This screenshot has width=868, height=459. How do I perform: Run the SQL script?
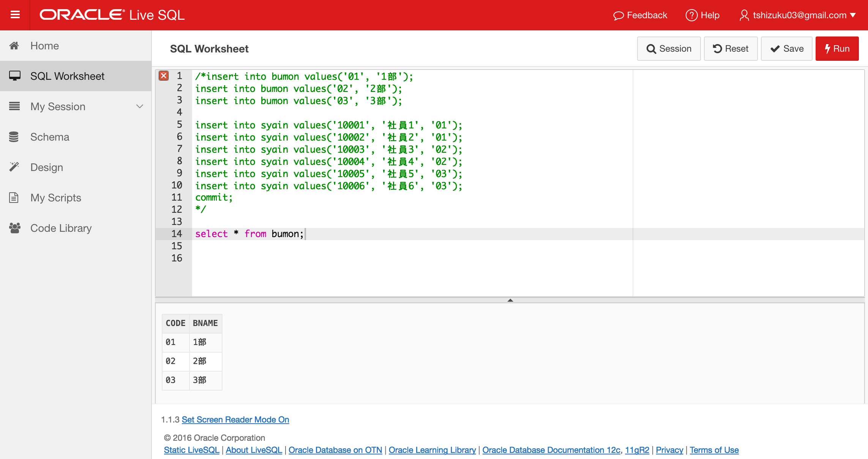[x=837, y=48]
